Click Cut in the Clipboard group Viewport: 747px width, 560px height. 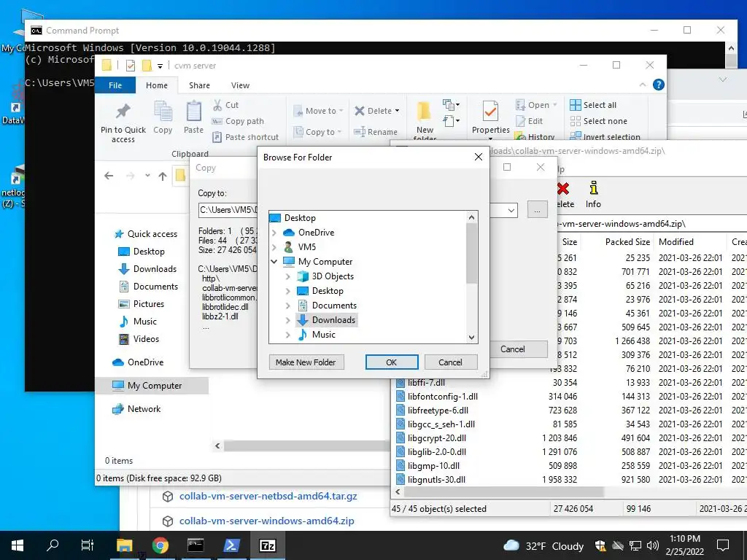tap(226, 105)
